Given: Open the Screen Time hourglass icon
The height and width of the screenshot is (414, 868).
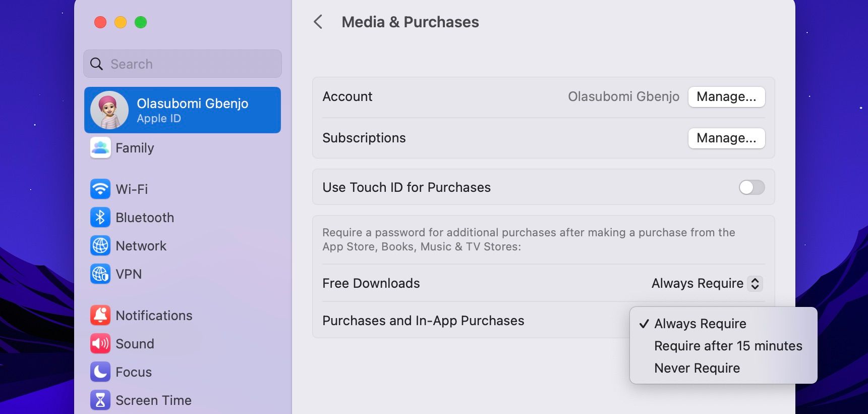Looking at the screenshot, I should pos(100,400).
